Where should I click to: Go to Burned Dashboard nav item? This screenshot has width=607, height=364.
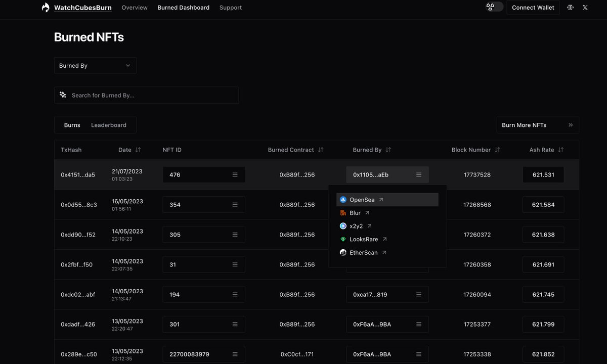point(184,8)
